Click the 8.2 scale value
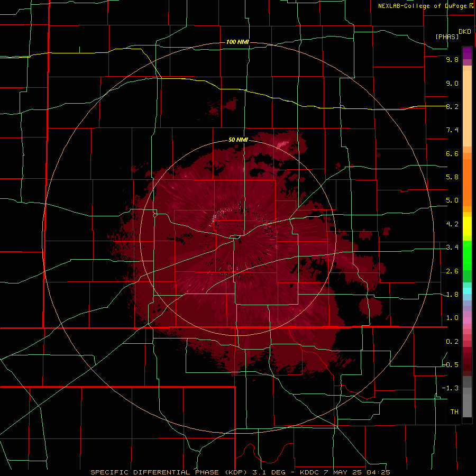This screenshot has height=476, width=476. pyautogui.click(x=452, y=106)
